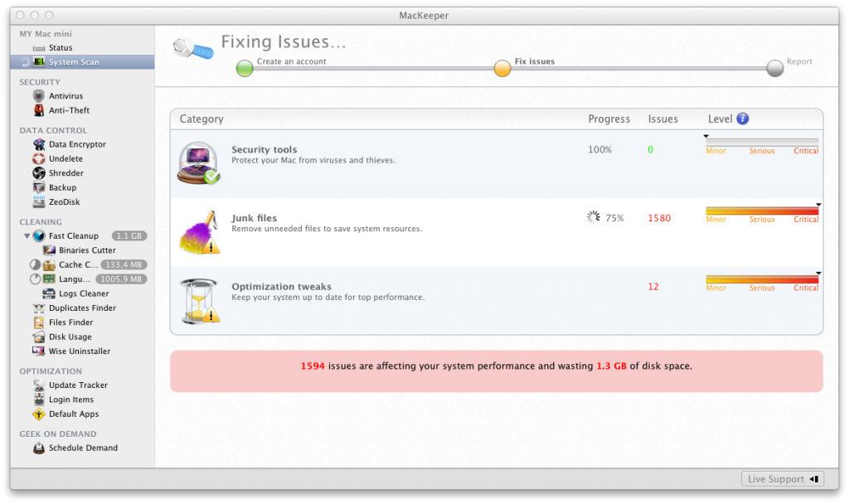The width and height of the screenshot is (849, 504).
Task: Open the Undelete tool
Action: click(x=65, y=158)
